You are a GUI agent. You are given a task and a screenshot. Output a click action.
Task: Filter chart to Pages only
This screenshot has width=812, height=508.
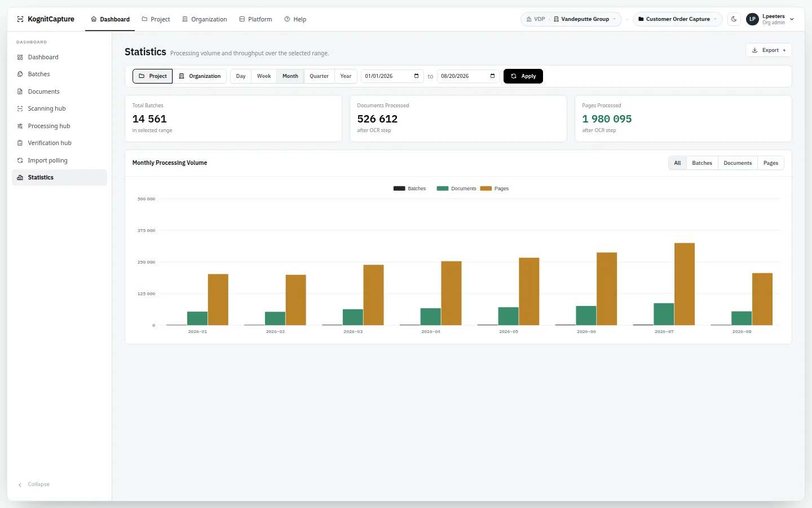(x=771, y=163)
